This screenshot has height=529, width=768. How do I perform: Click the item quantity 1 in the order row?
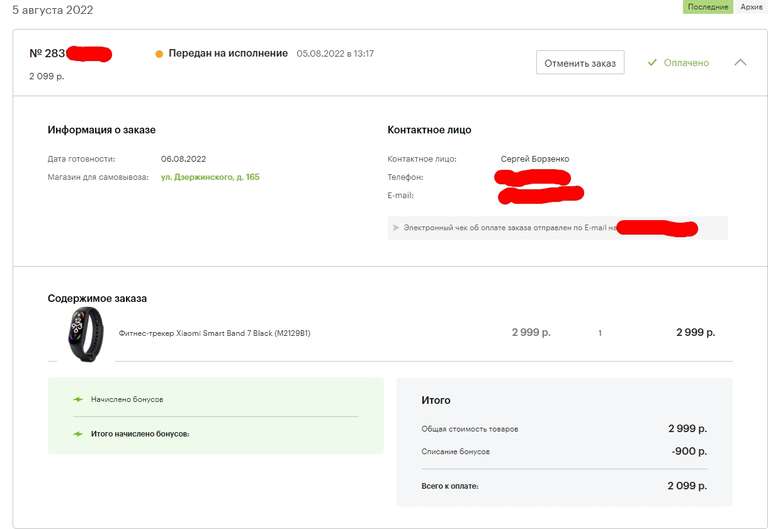(x=600, y=333)
